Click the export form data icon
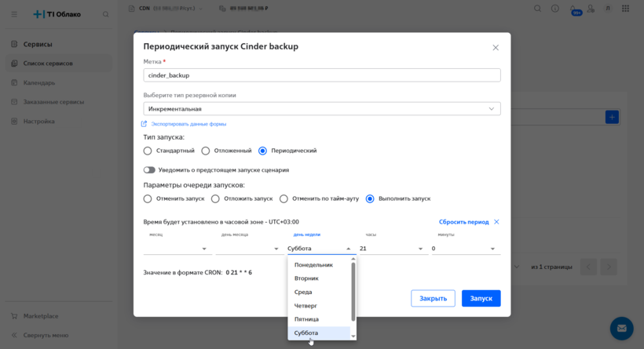This screenshot has width=644, height=349. pyautogui.click(x=144, y=124)
